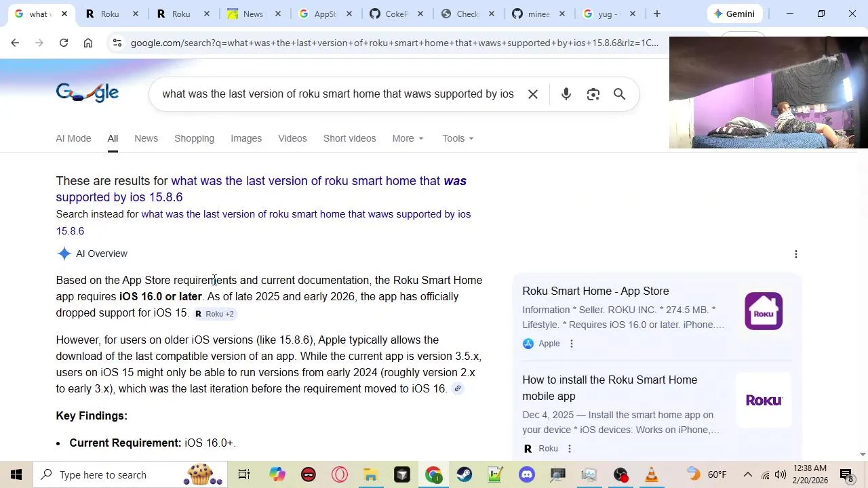Start a voice search with the microphone
Viewport: 868px width, 488px height.
[566, 94]
